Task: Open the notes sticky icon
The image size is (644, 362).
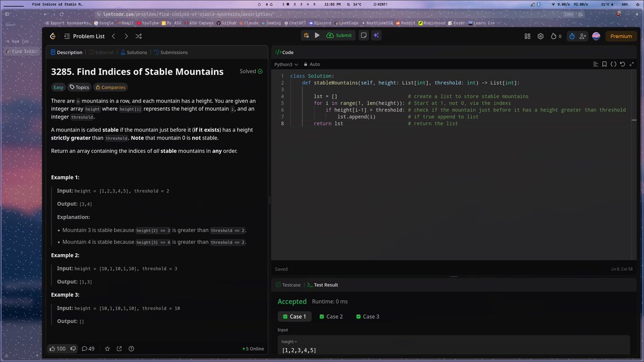Action: 363,35
